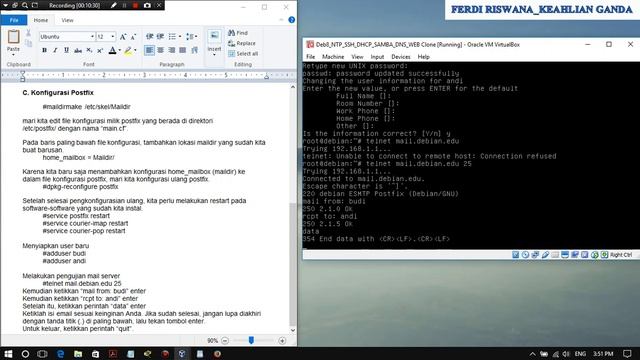
Task: Expand Paste dropdown arrow
Action: tap(13, 54)
